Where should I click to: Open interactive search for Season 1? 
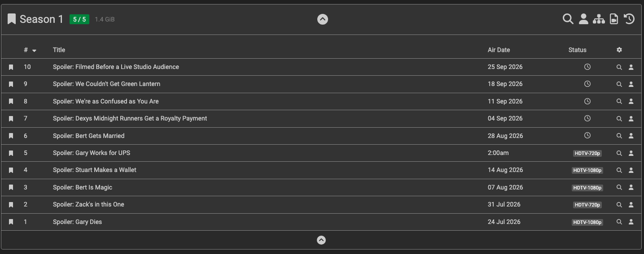click(583, 19)
